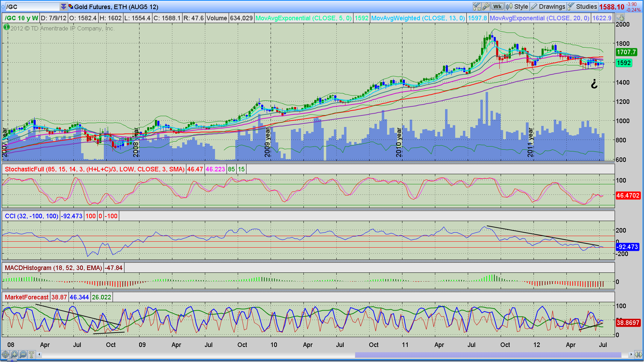The height and width of the screenshot is (362, 644).
Task: Click the 2009 year vertical marker label
Action: [x=267, y=142]
